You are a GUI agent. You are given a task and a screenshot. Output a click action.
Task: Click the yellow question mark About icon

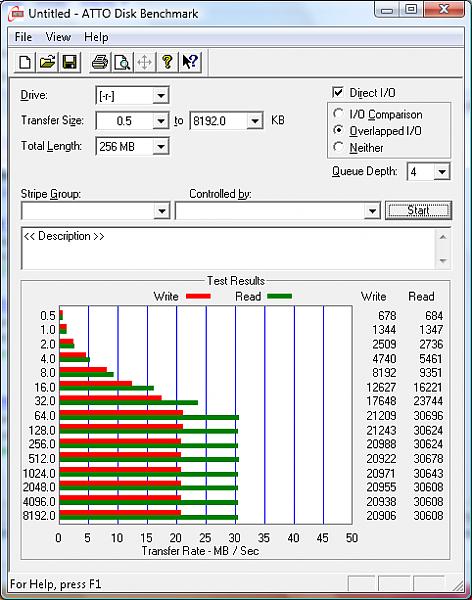[167, 62]
